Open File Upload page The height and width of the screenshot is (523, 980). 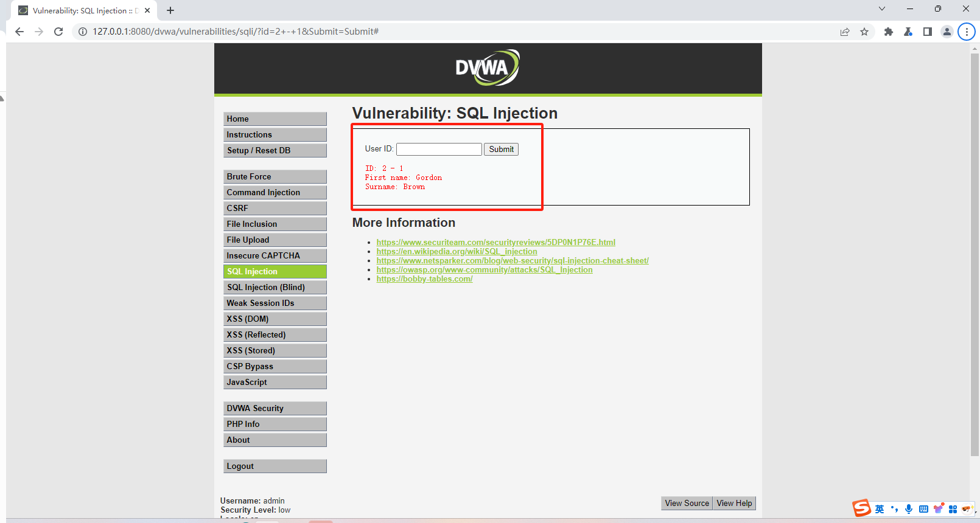point(275,240)
